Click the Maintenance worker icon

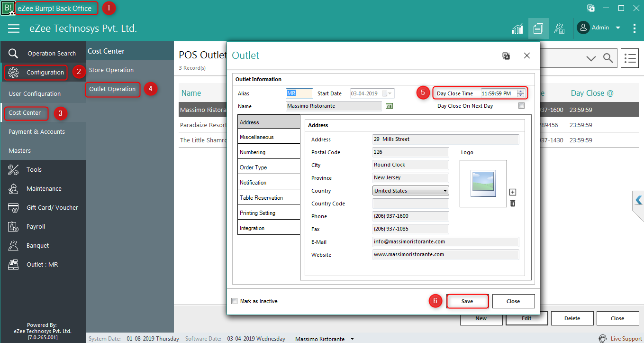pos(13,188)
